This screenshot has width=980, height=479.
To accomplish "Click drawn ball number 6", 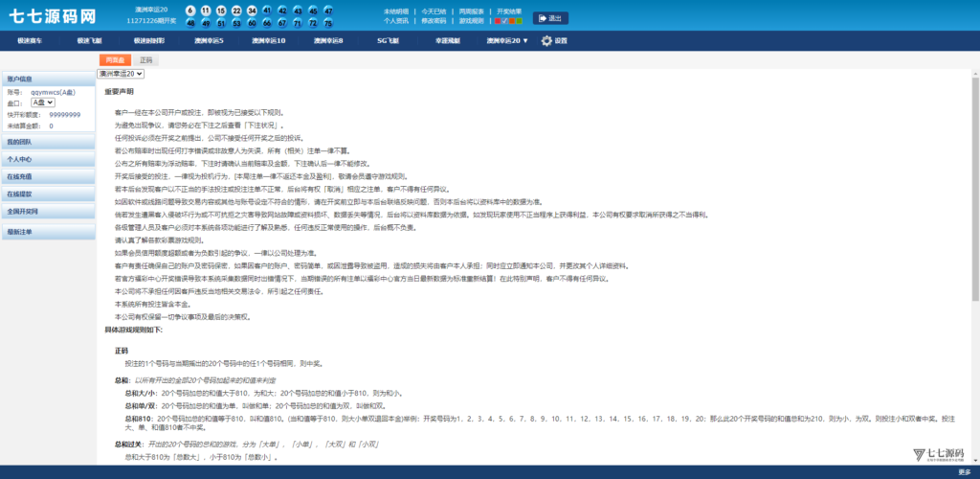I will [x=190, y=11].
